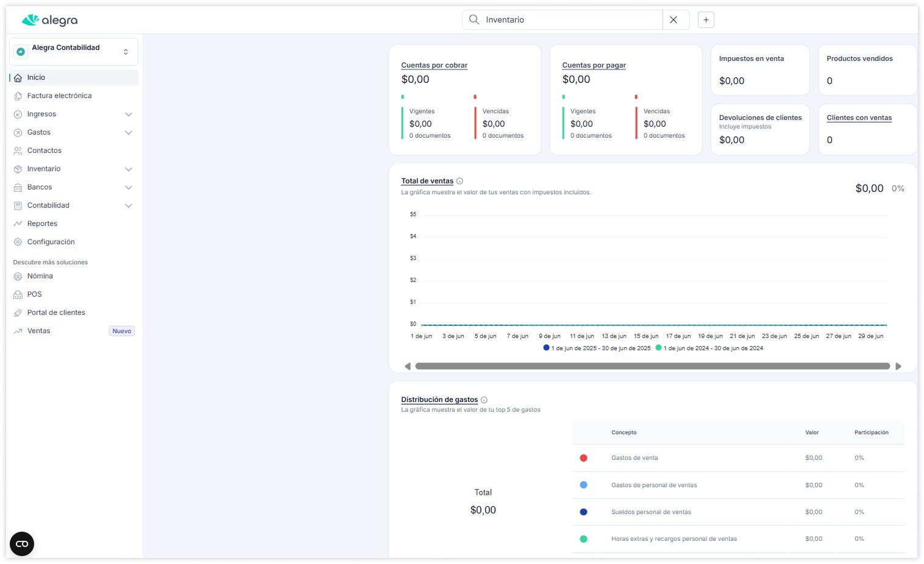The image size is (924, 564).
Task: Expand the Contabilidad submenu chevron
Action: 129,206
